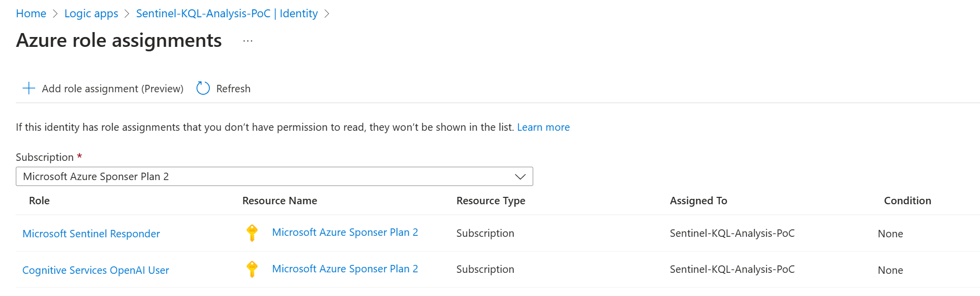Go to Home breadcrumb
Viewport: 980px width, 296px height.
point(31,13)
